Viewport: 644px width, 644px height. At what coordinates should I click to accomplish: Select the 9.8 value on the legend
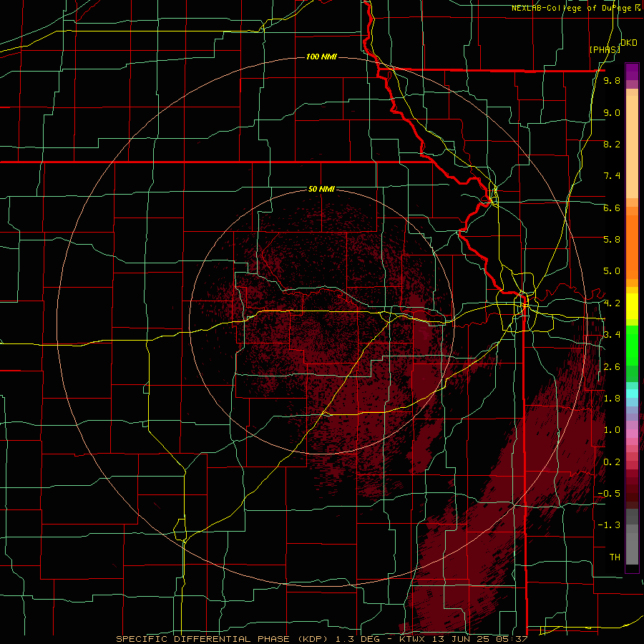[612, 81]
